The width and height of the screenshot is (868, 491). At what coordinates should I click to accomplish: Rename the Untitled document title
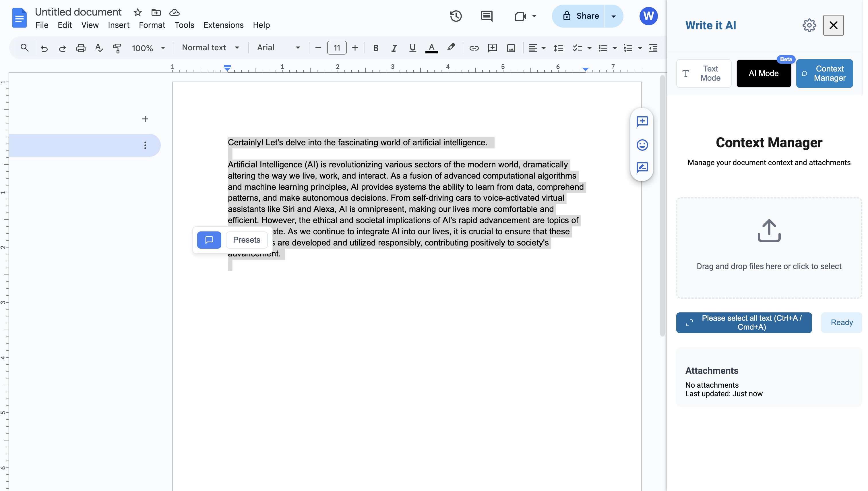coord(78,12)
